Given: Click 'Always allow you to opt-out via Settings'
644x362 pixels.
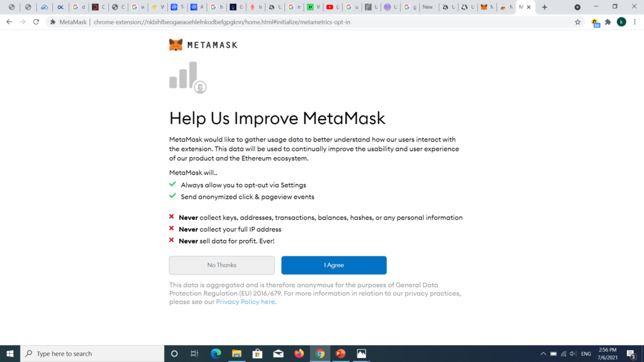Looking at the screenshot, I should click(243, 185).
